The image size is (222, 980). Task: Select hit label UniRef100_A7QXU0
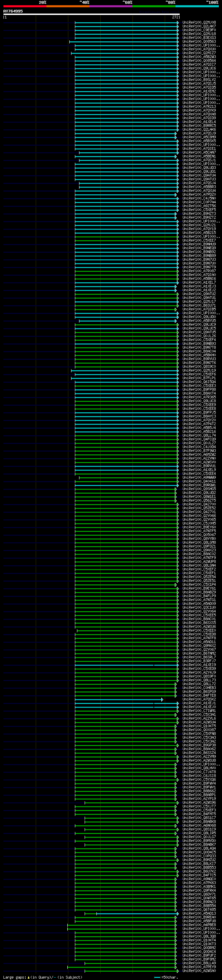click(x=199, y=49)
